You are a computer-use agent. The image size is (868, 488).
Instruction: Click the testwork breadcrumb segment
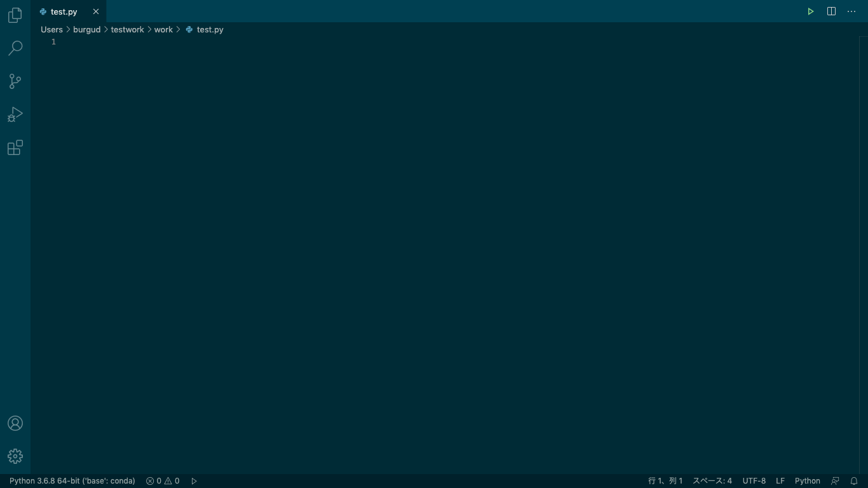coord(127,29)
